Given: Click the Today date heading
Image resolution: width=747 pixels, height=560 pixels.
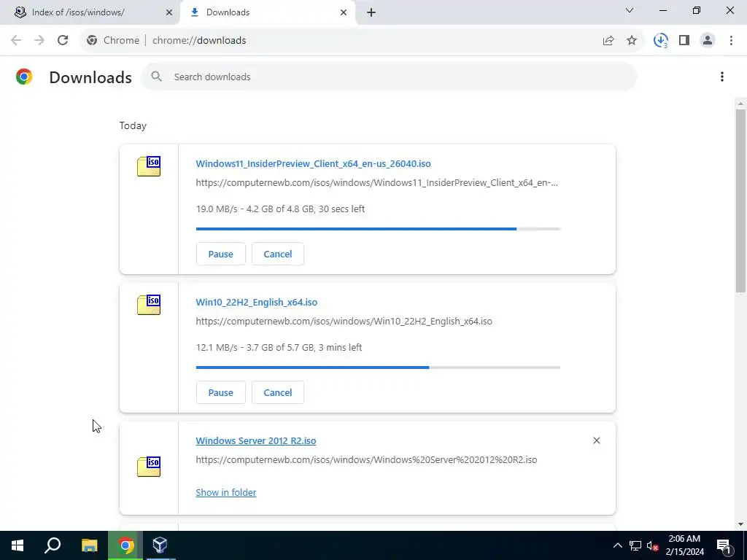Looking at the screenshot, I should coord(133,125).
